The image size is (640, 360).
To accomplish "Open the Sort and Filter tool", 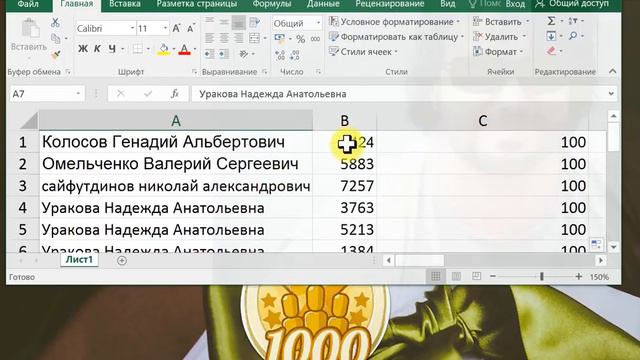I will [573, 21].
